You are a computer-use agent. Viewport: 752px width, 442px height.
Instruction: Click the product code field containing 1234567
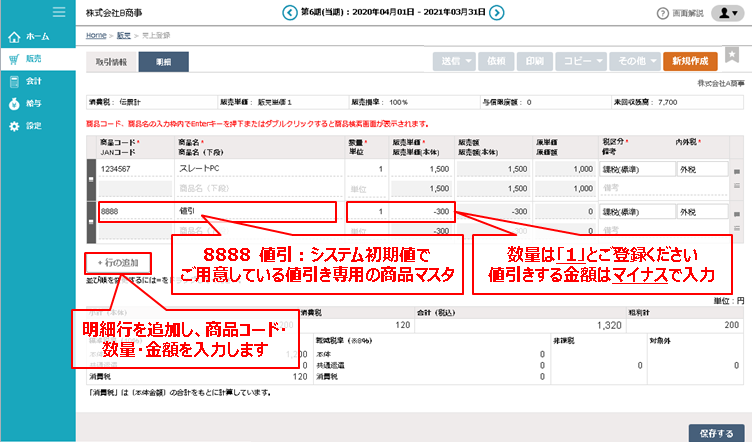coord(135,169)
